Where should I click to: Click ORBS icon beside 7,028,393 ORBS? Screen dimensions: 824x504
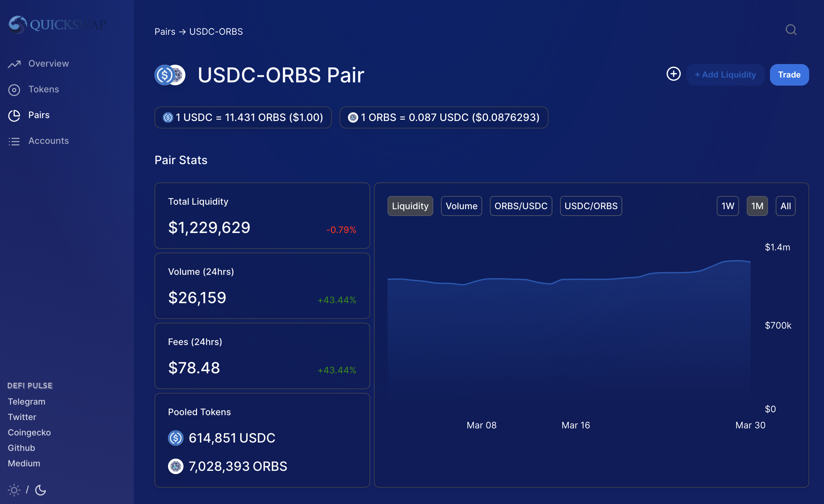click(175, 467)
